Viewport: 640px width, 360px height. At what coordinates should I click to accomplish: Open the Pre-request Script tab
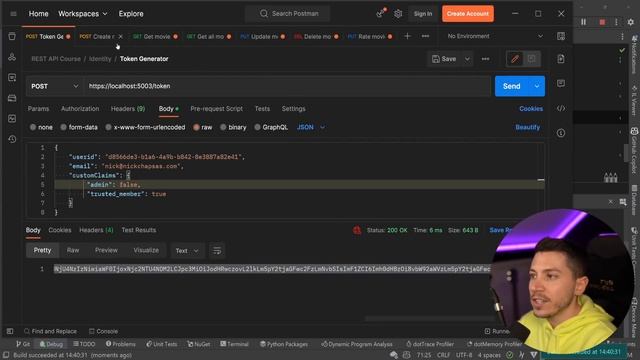(216, 109)
